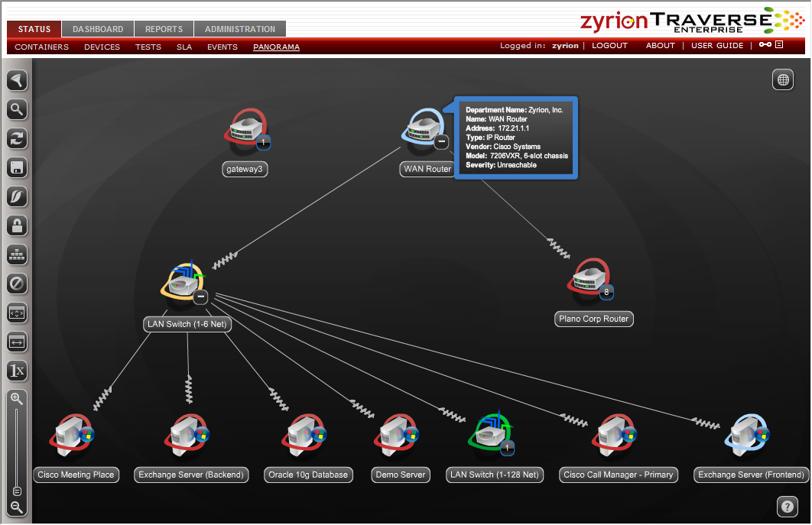This screenshot has width=812, height=525.
Task: Click the Exchange Server (Frontend) label
Action: click(x=751, y=475)
